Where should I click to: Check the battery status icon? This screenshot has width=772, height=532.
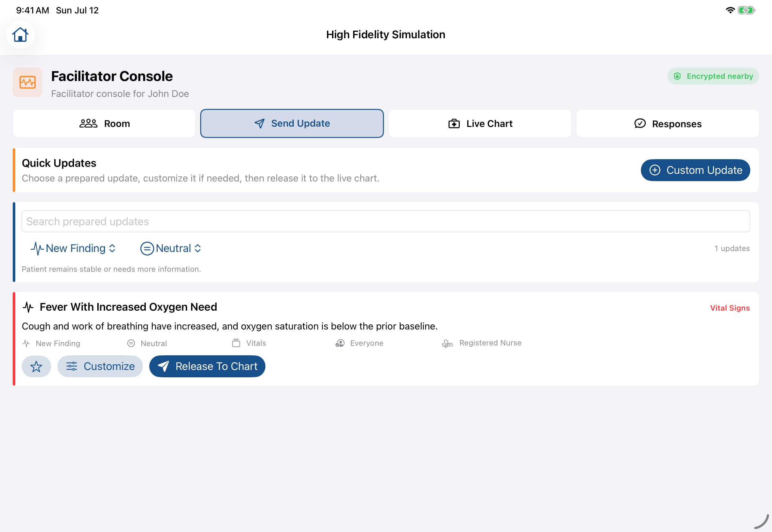[746, 10]
